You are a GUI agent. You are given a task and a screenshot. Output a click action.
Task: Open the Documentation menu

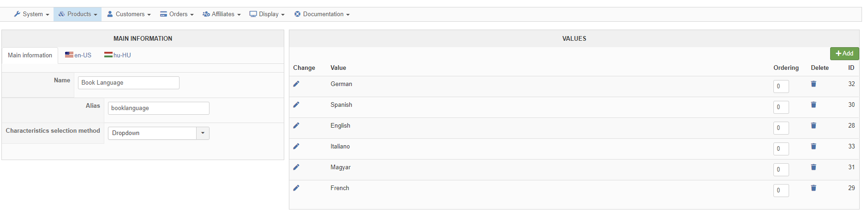pos(322,14)
